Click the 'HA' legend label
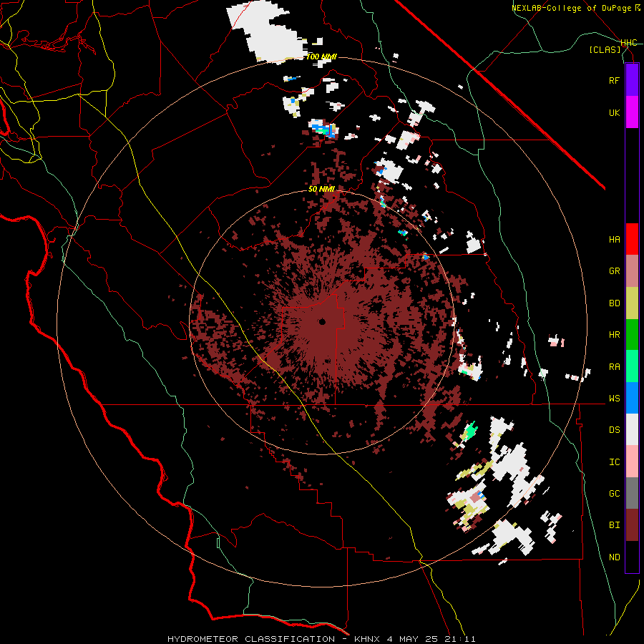Screen dimensions: 644x644 pyautogui.click(x=614, y=240)
